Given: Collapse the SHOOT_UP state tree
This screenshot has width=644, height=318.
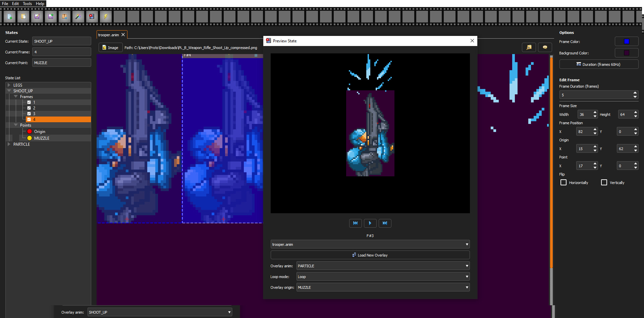Looking at the screenshot, I should [9, 91].
